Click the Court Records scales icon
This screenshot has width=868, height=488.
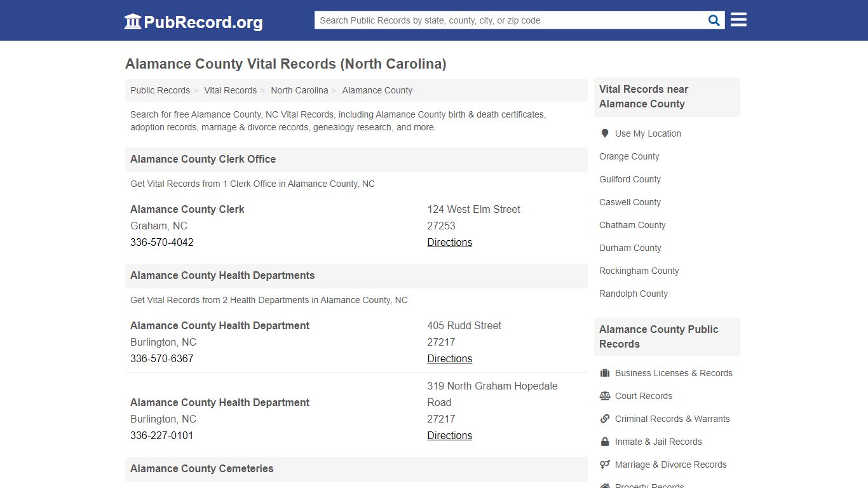(605, 396)
